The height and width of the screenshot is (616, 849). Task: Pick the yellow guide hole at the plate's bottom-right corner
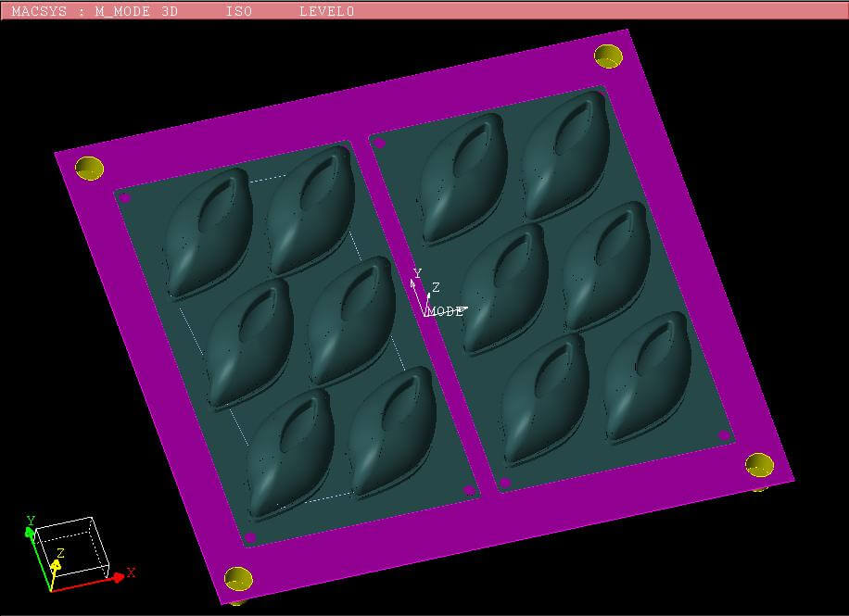pyautogui.click(x=759, y=465)
